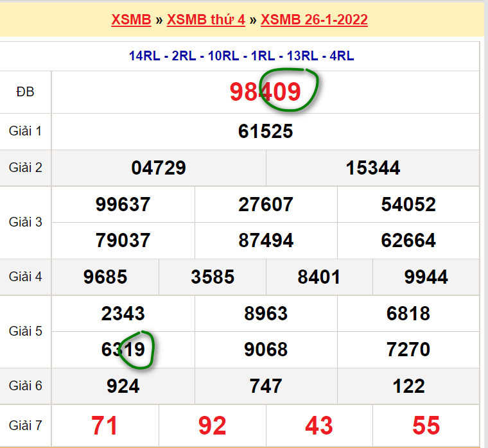Select the Giải 4 number 9685
Screen dimensions: 488x448
[105, 277]
